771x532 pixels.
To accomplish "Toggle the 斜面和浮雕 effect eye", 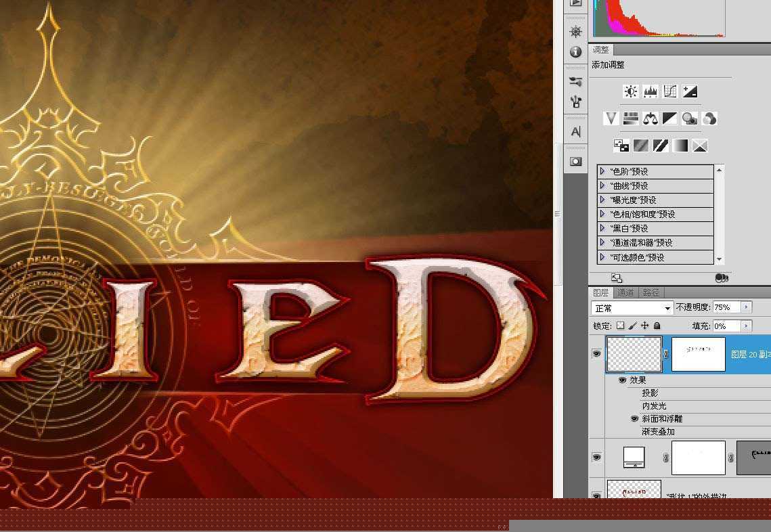I will click(x=634, y=419).
